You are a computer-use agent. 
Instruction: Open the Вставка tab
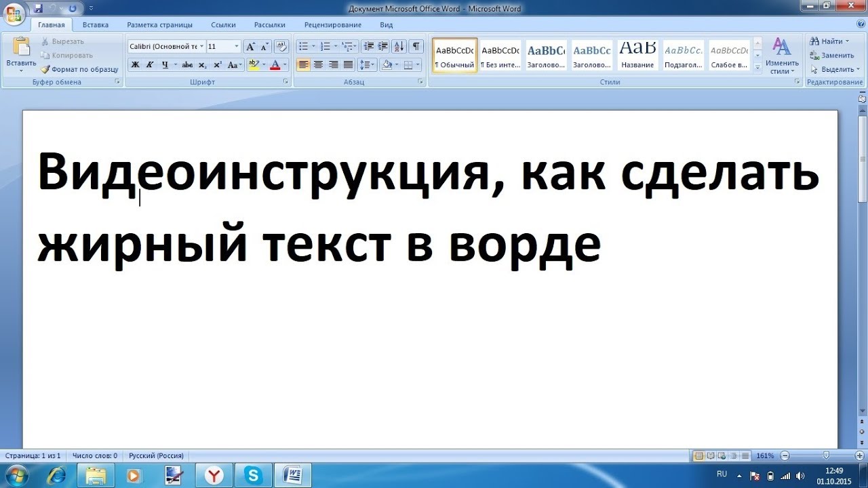(x=96, y=25)
